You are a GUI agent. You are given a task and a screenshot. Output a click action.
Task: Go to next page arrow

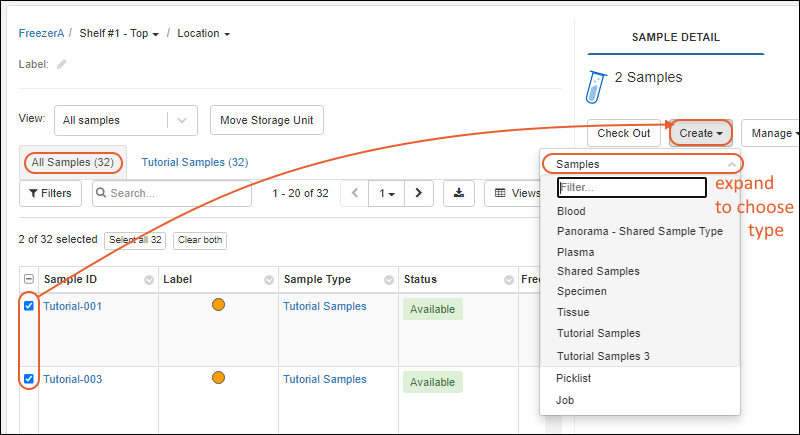pos(419,193)
